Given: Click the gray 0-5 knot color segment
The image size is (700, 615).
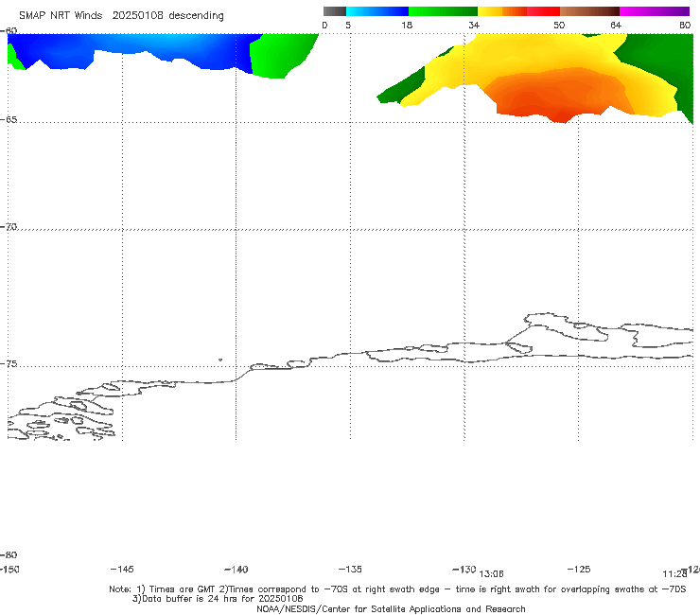Looking at the screenshot, I should click(334, 11).
